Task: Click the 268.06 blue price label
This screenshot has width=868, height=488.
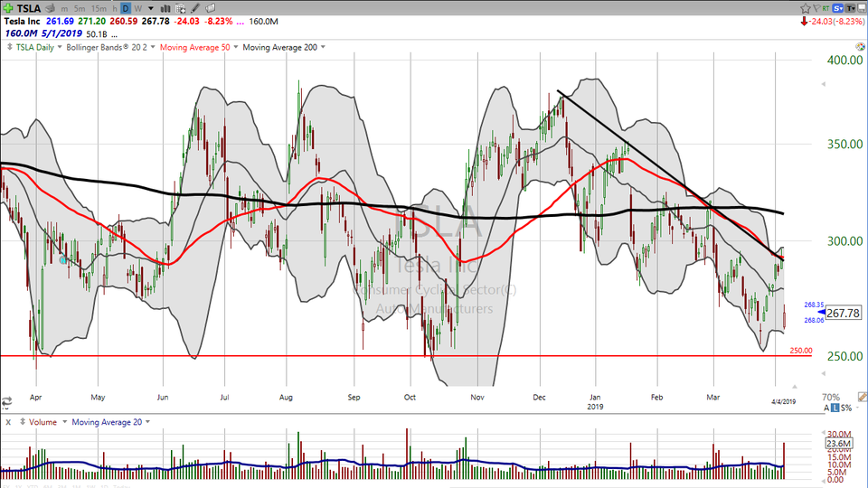Action: (x=814, y=320)
